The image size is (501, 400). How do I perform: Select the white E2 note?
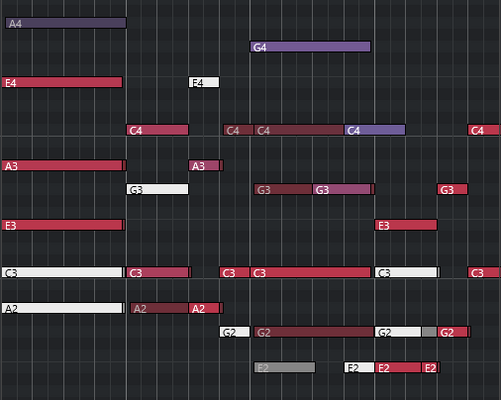pyautogui.click(x=359, y=367)
